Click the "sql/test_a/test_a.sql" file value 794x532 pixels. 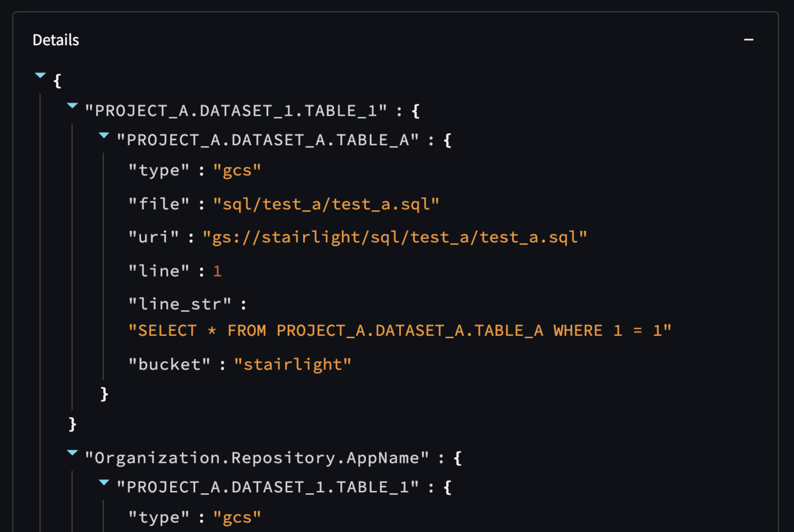pyautogui.click(x=326, y=204)
